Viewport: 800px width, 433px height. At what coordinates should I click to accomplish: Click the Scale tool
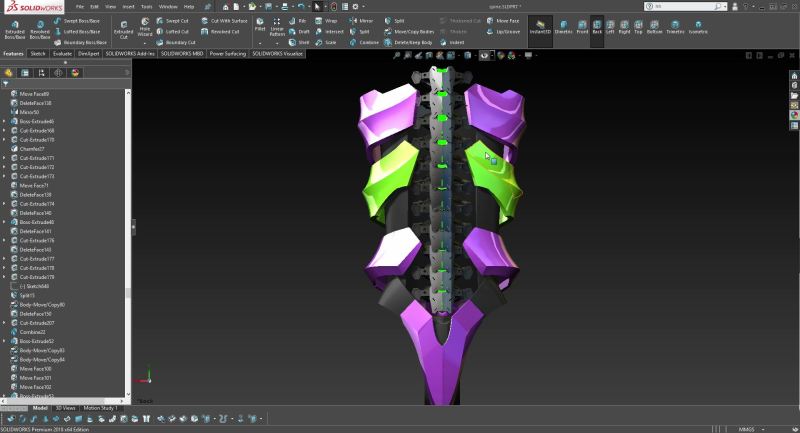click(326, 42)
